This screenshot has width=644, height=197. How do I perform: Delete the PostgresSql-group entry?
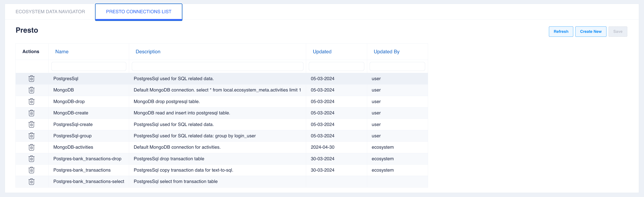tap(31, 136)
